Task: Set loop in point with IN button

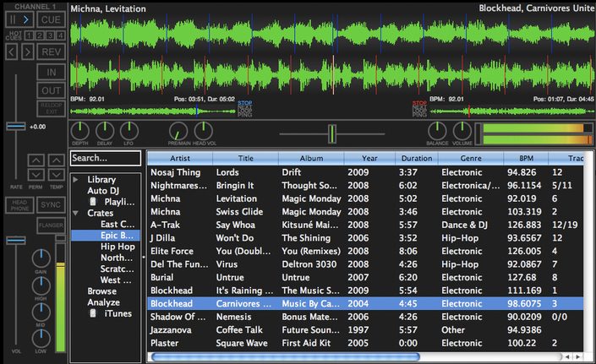Action: click(x=51, y=73)
